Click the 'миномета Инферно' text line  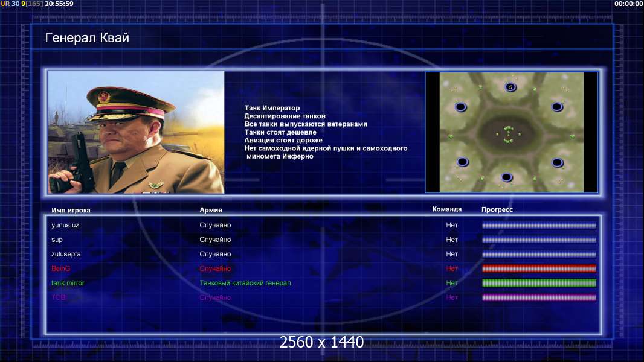[x=280, y=156]
